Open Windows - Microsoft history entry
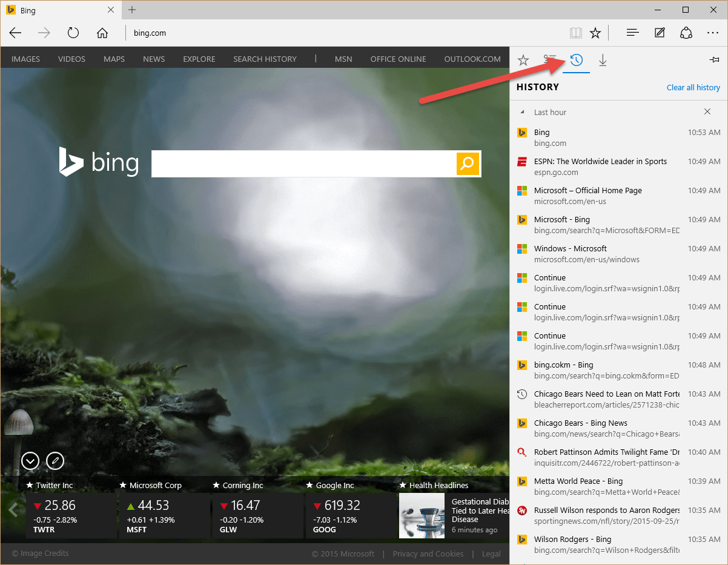 click(x=618, y=254)
